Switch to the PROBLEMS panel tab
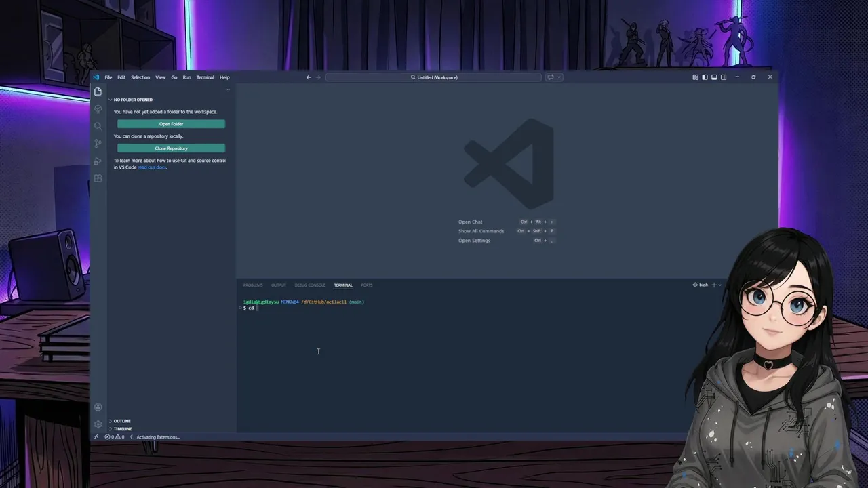 (253, 285)
